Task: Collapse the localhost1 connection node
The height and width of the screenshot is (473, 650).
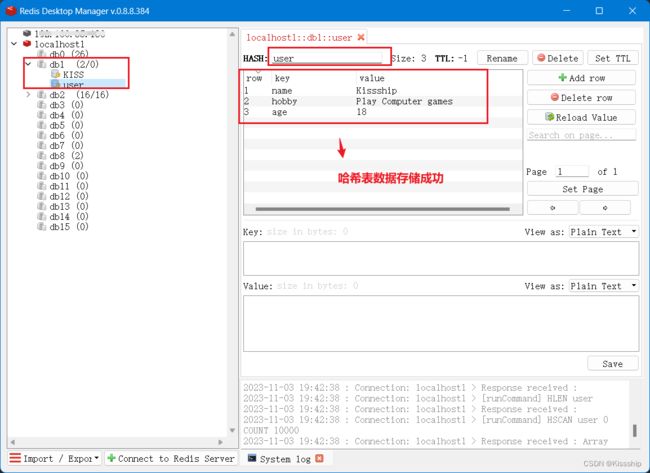Action: [x=14, y=44]
